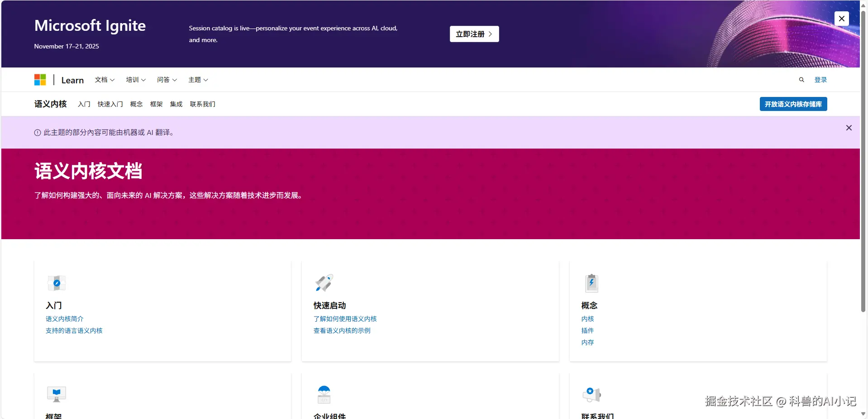This screenshot has height=419, width=868.
Task: Click the page vertical scrollbar thumb
Action: (863, 161)
